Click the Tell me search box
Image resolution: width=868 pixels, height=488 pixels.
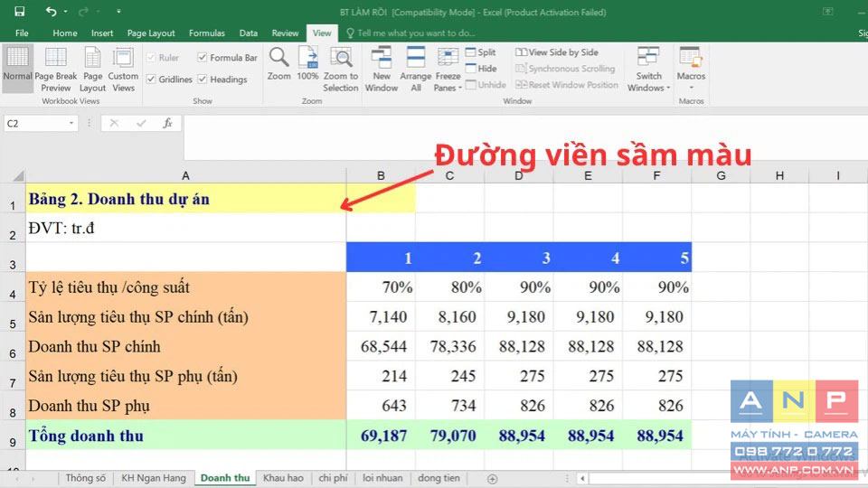point(410,33)
